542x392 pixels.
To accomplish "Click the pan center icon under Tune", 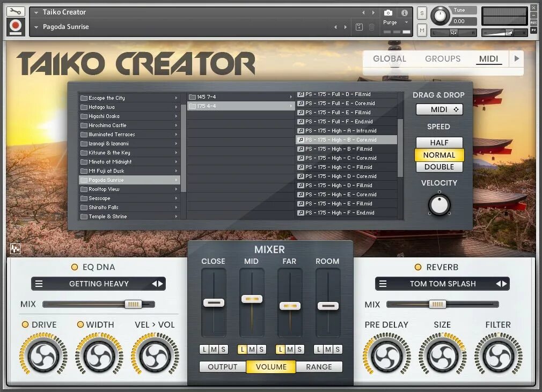I will pyautogui.click(x=453, y=33).
